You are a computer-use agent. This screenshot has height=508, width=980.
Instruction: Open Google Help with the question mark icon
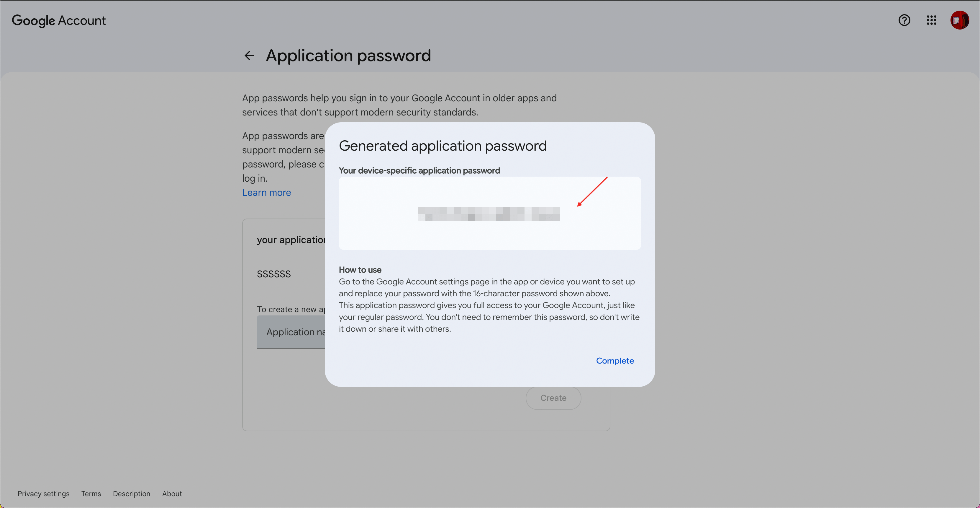pyautogui.click(x=904, y=20)
